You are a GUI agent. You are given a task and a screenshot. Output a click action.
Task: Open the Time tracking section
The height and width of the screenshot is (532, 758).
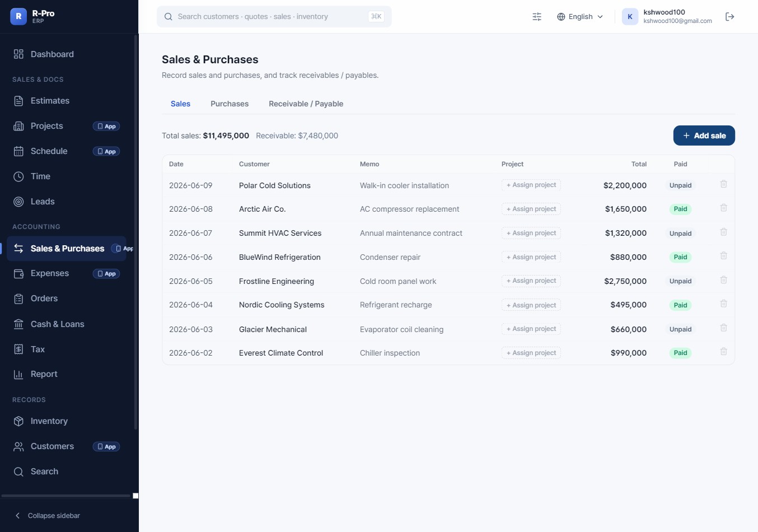[67, 176]
